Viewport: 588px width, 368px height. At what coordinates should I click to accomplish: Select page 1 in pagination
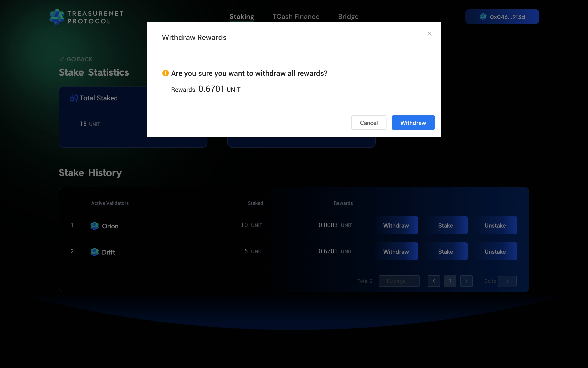click(450, 281)
